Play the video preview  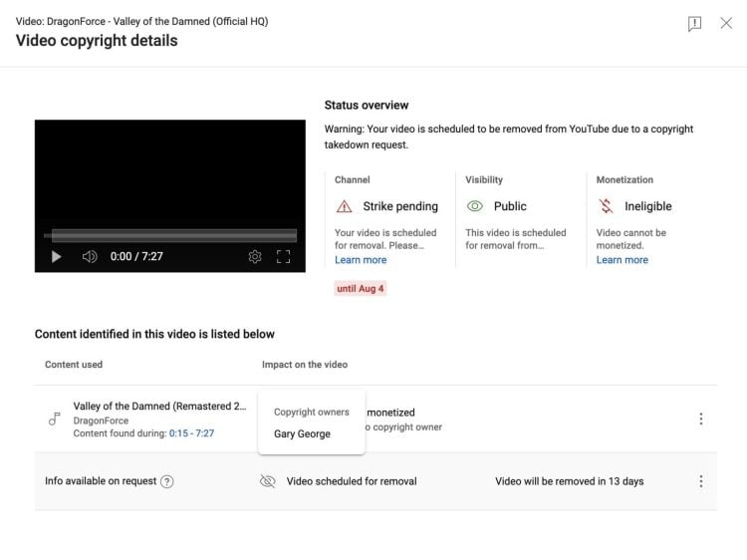pos(56,256)
